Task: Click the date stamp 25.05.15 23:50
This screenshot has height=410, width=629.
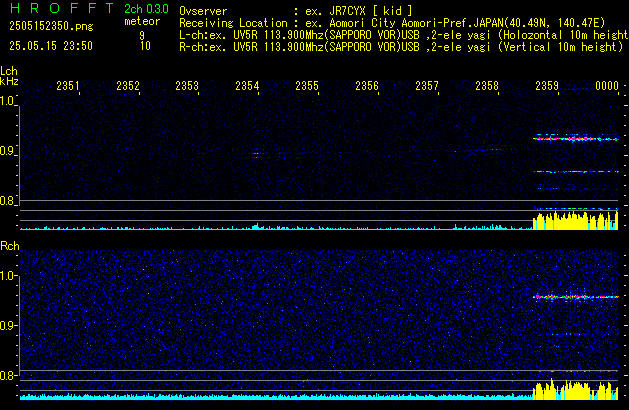Action: (x=51, y=46)
